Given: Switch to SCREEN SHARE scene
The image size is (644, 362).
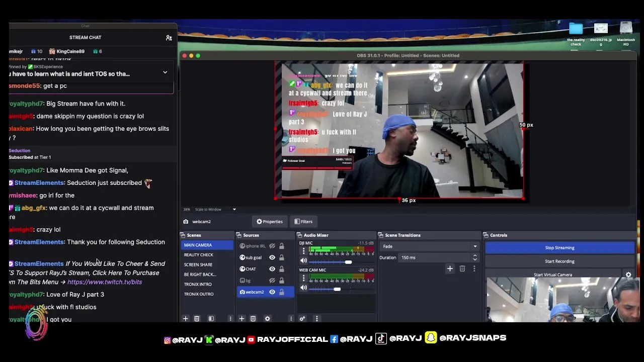Looking at the screenshot, I should [x=207, y=264].
